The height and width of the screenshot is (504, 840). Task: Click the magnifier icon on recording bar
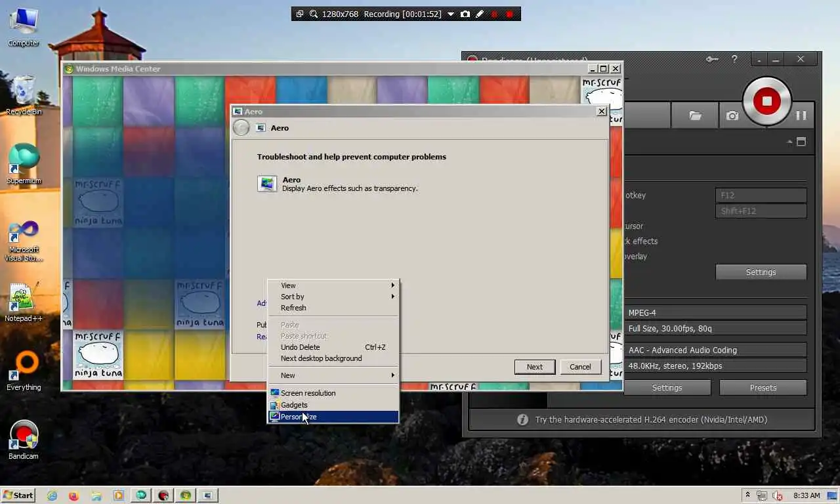click(x=314, y=14)
